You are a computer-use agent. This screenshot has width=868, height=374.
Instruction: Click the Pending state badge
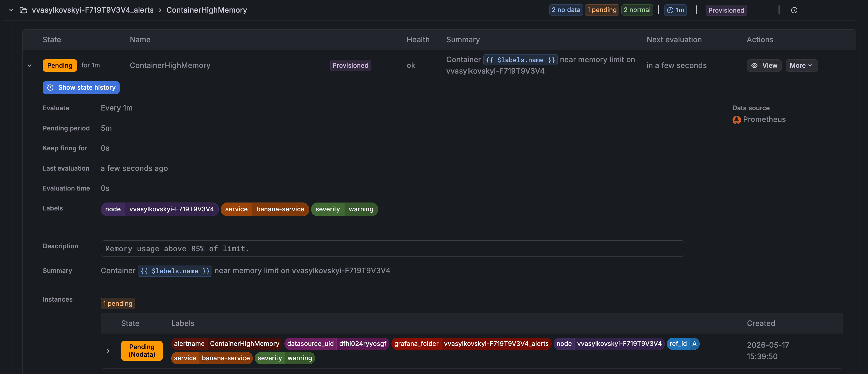pos(60,65)
